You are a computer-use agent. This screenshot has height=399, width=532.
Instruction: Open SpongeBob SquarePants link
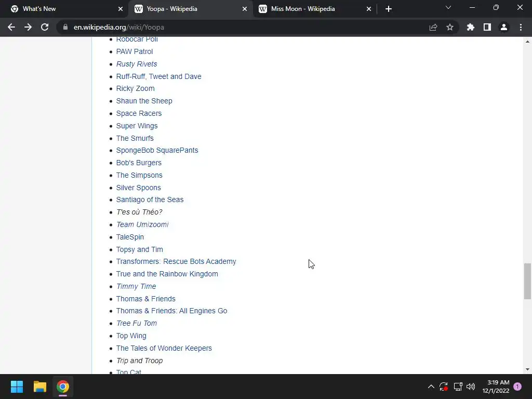coord(157,150)
